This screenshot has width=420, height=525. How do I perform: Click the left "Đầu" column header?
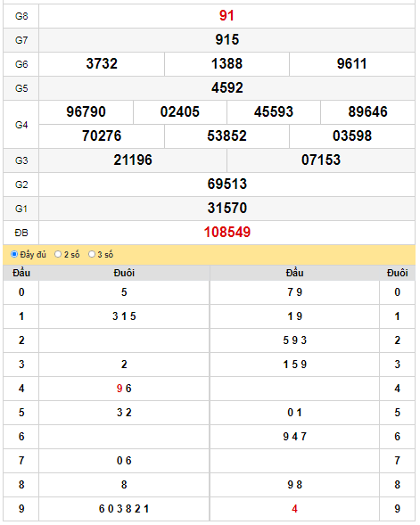coord(21,274)
